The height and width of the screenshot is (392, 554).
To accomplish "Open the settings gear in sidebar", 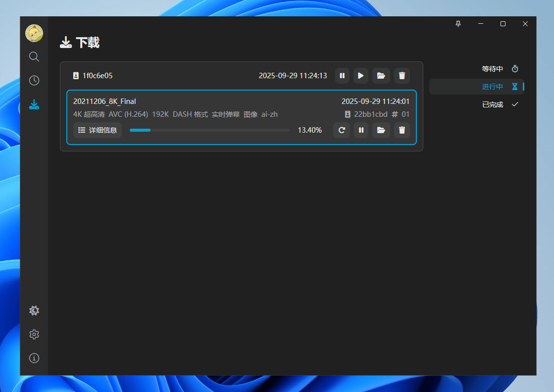I will coord(34,335).
